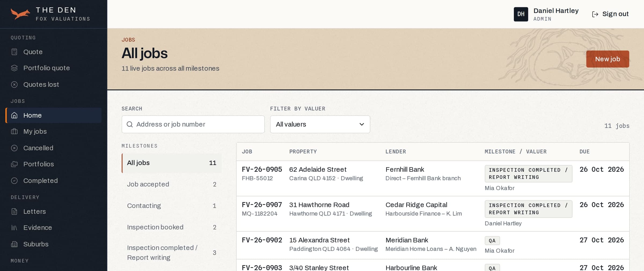
Task: Filter by Inspection booked milestone
Action: point(172,227)
